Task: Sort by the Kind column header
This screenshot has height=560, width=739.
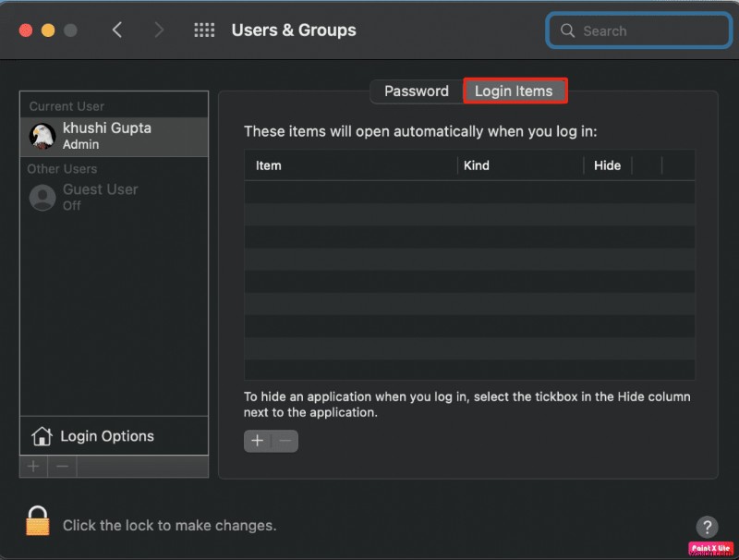Action: point(520,165)
